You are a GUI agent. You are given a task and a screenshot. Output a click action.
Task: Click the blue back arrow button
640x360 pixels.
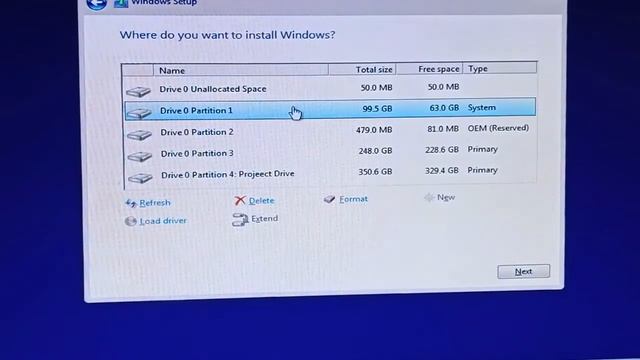pyautogui.click(x=97, y=4)
